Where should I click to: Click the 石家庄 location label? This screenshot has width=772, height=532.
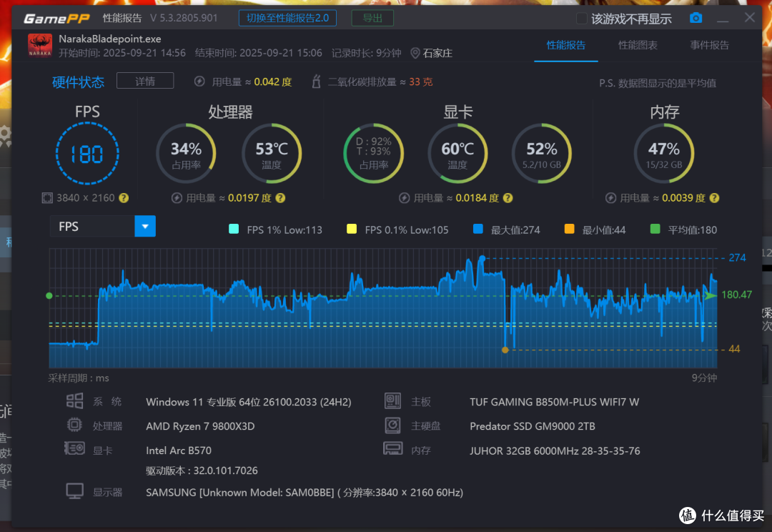pos(437,53)
